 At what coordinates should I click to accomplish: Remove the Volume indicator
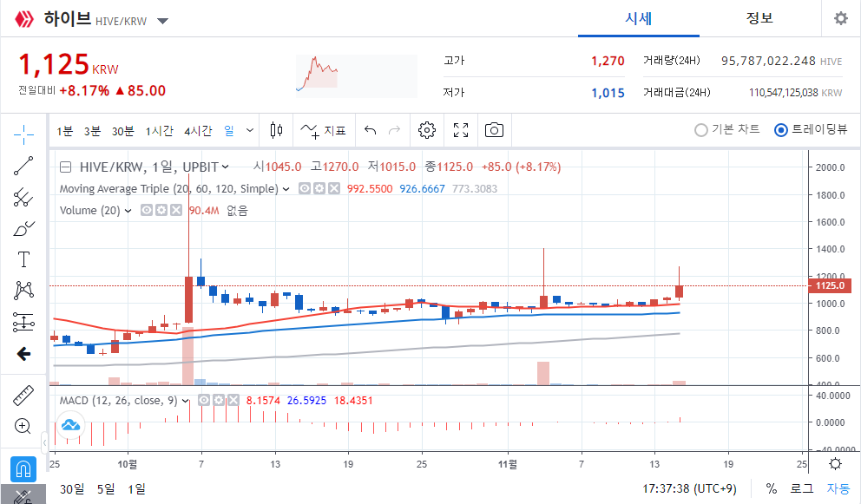[x=175, y=210]
